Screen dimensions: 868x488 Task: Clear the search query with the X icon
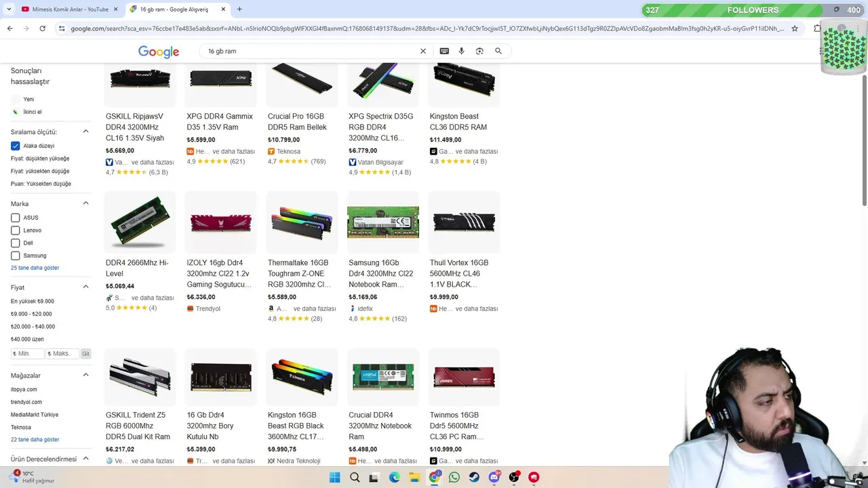coord(423,51)
